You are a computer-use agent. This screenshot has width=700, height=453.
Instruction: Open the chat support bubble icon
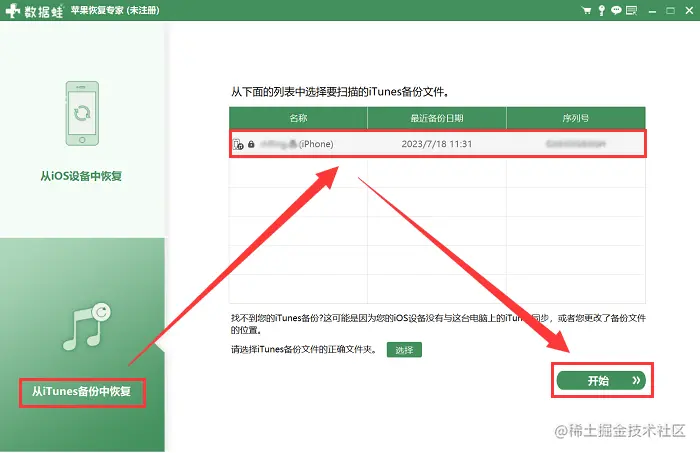pos(616,10)
